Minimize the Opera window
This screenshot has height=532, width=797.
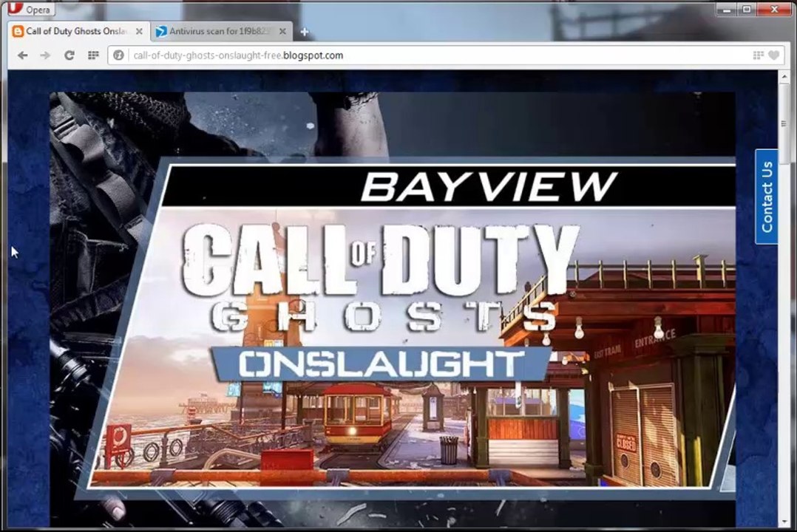click(x=726, y=9)
